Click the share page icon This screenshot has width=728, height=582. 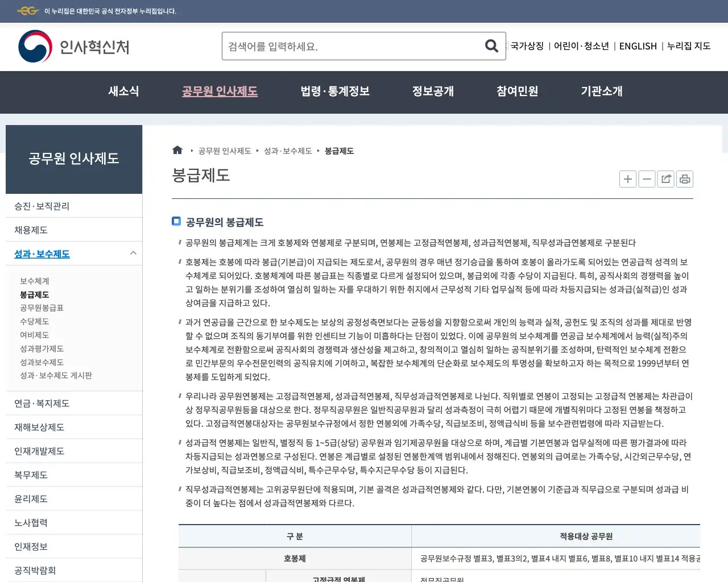[665, 179]
